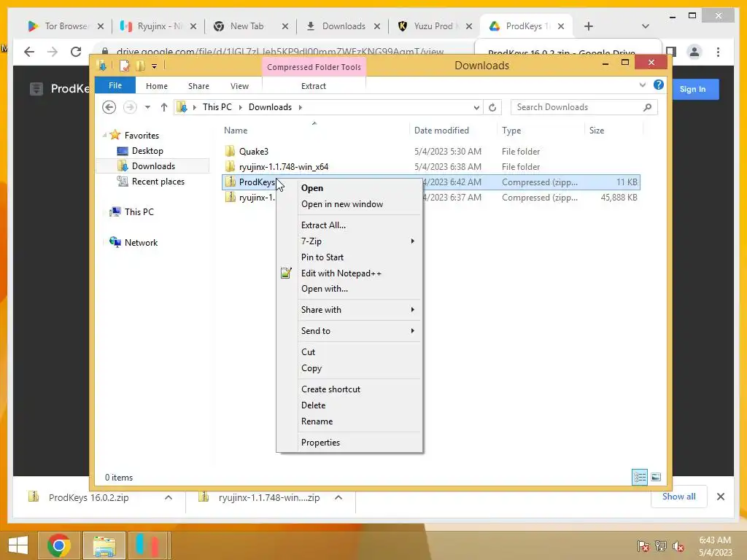This screenshot has height=560, width=747.
Task: Select This PC in navigation pane
Action: [139, 212]
